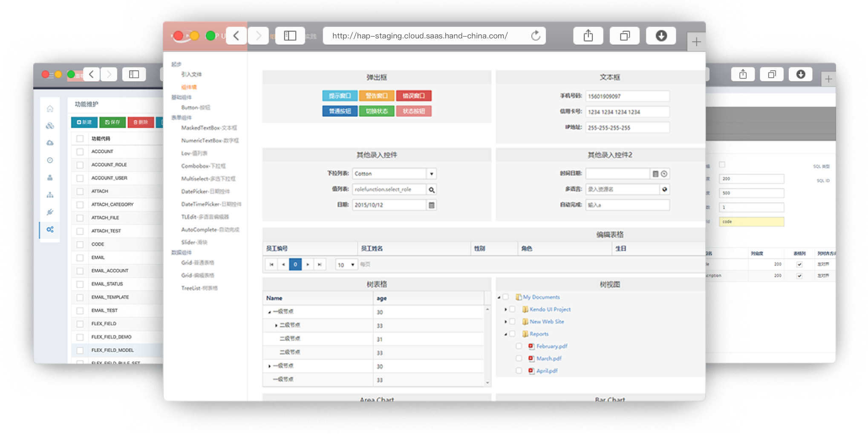
Task: Select the checkbox for EMAIL_TEMPLATE row
Action: coord(80,297)
